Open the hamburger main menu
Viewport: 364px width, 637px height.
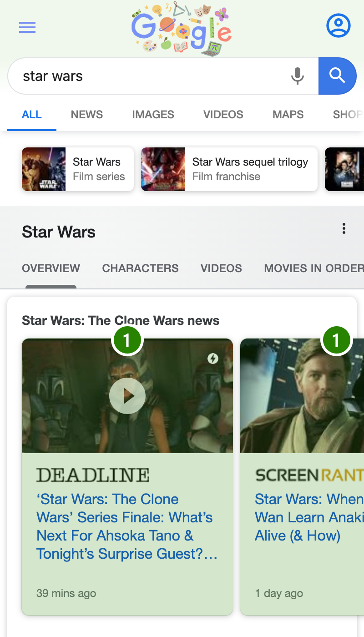point(27,28)
